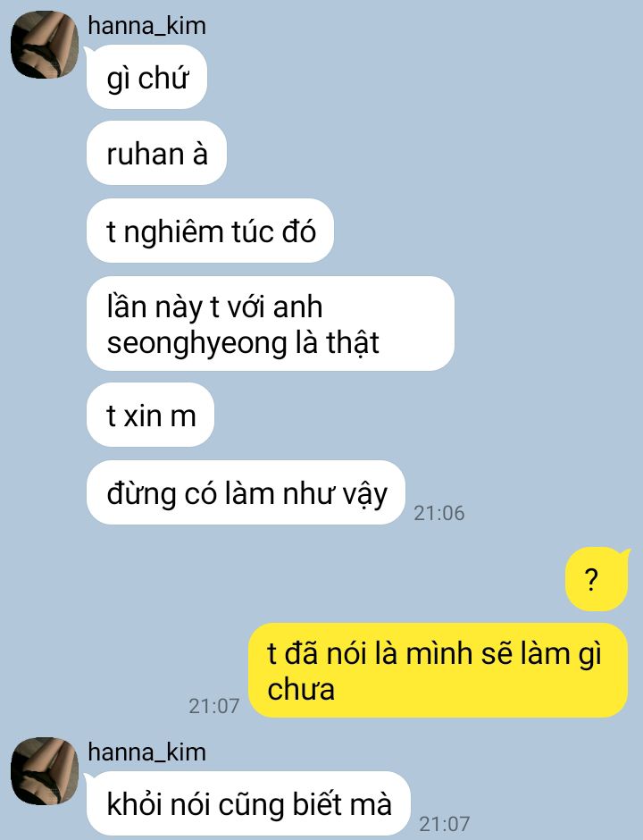Select the 'gì chứ' message bubble

click(146, 77)
